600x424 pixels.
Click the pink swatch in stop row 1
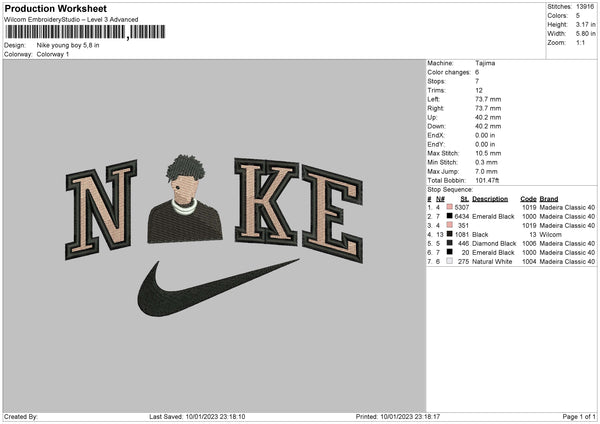click(450, 207)
